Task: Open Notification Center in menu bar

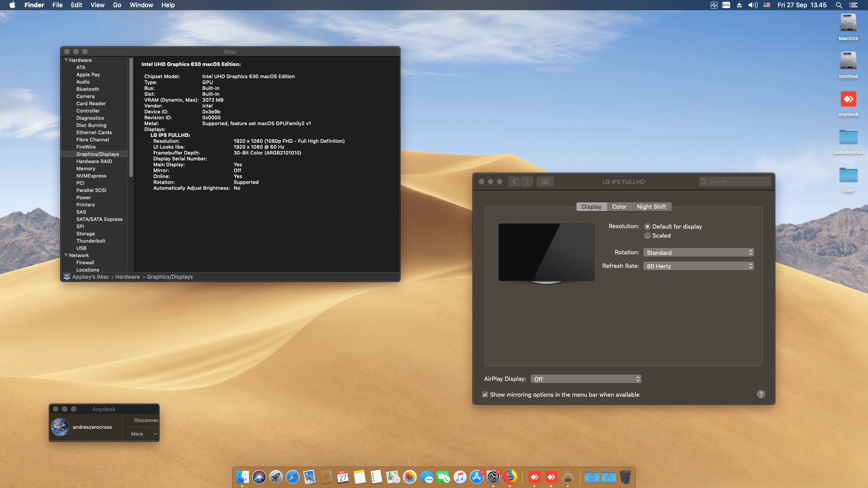Action: (x=853, y=5)
